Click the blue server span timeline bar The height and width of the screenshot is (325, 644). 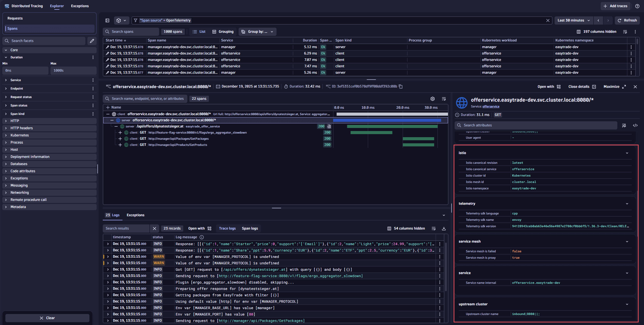387,120
